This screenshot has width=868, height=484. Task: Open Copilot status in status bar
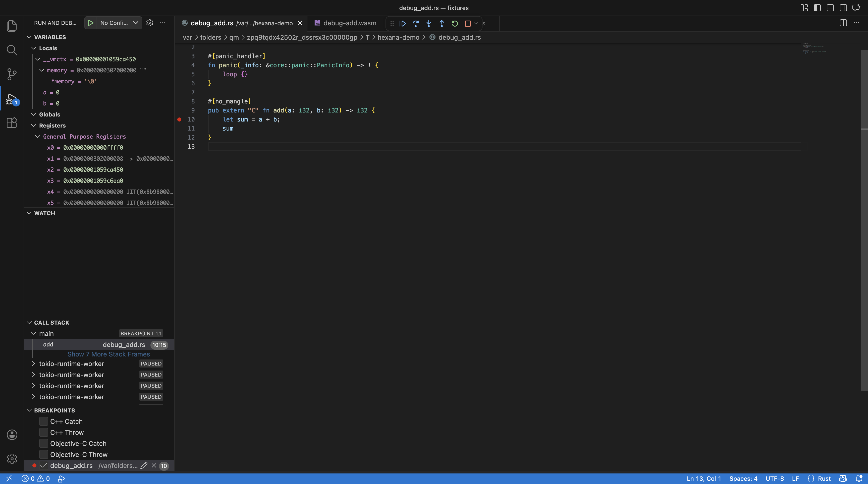843,478
